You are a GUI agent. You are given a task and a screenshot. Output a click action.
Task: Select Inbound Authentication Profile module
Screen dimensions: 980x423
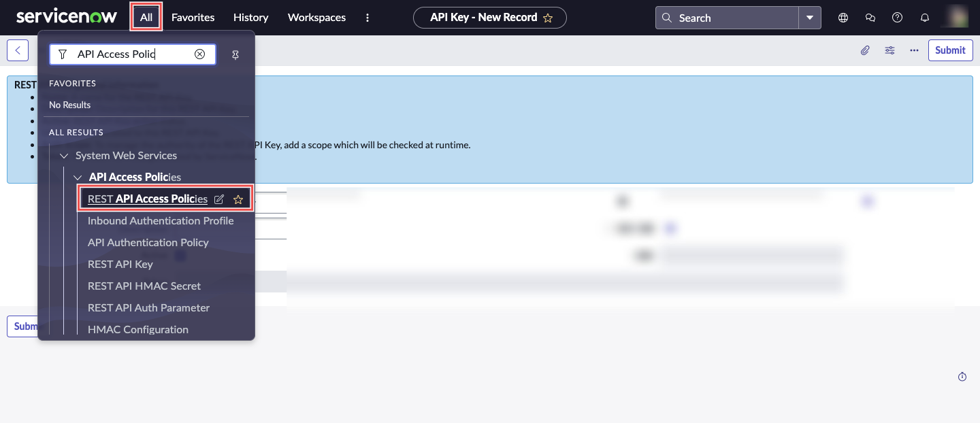tap(161, 220)
